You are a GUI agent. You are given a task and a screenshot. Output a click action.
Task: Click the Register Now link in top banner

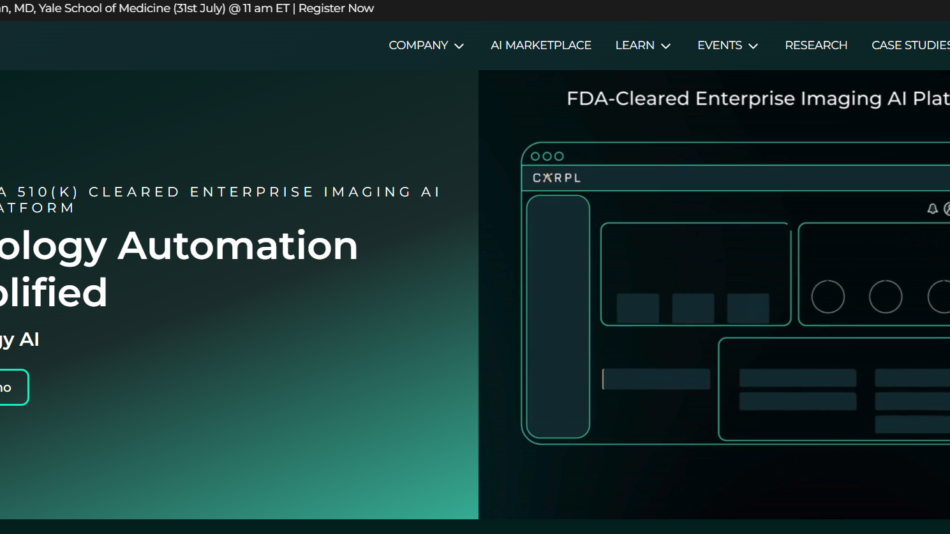(x=336, y=8)
